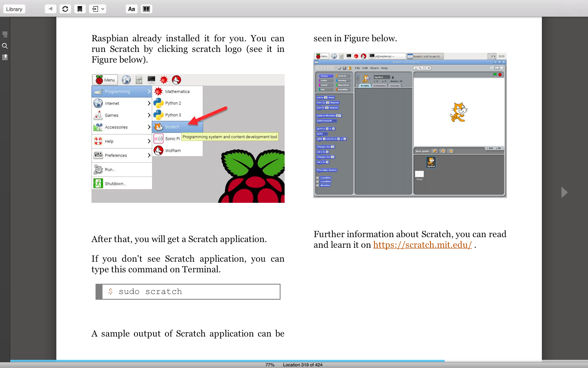The width and height of the screenshot is (588, 368).
Task: Show the table of contents sidebar
Action: [x=5, y=34]
